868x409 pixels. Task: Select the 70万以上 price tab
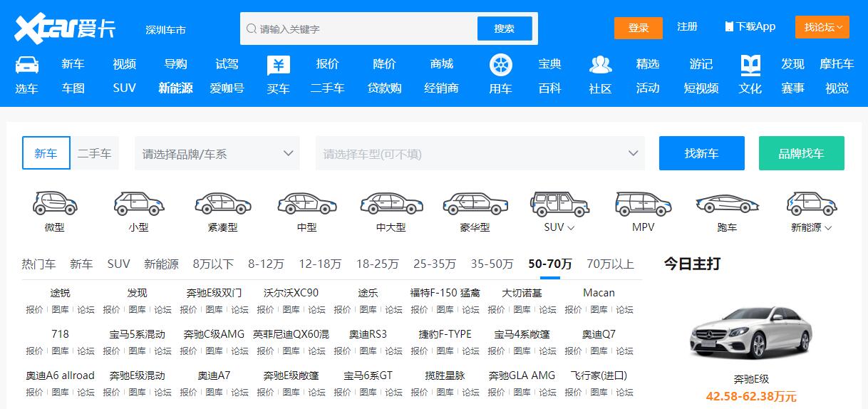(610, 264)
